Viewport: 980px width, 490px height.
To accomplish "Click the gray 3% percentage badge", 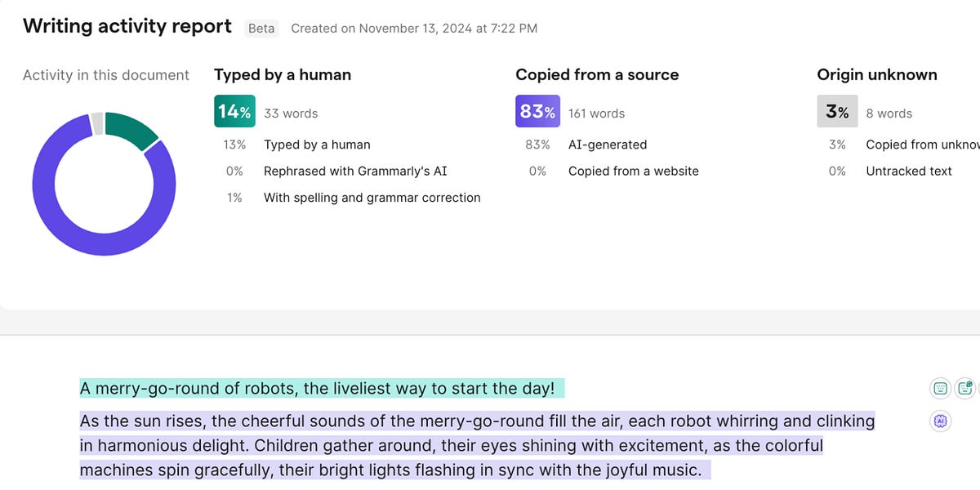I will (837, 111).
